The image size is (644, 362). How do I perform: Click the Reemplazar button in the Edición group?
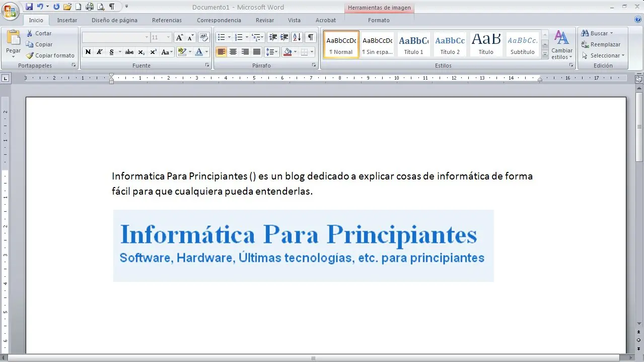coord(601,44)
